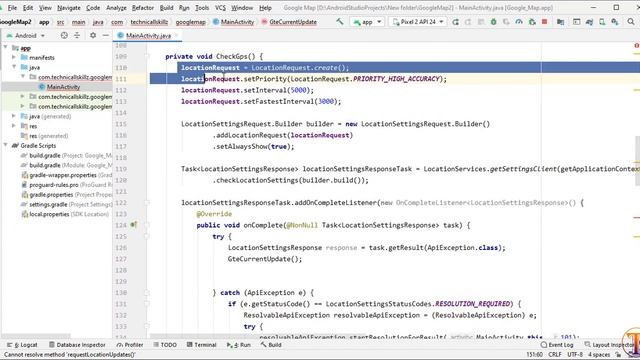Collapse the Gradle Scripts node
Screen dimensions: 640x360
point(5,145)
